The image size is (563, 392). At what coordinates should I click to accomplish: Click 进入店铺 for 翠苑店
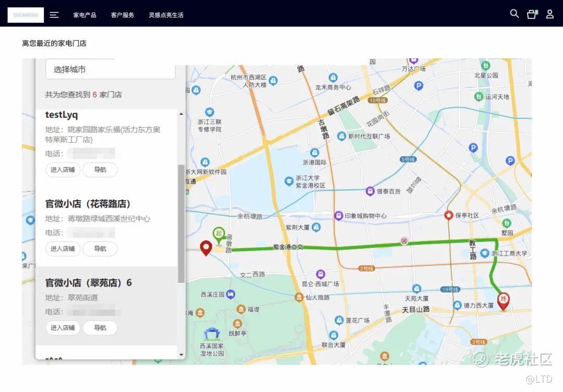(63, 327)
